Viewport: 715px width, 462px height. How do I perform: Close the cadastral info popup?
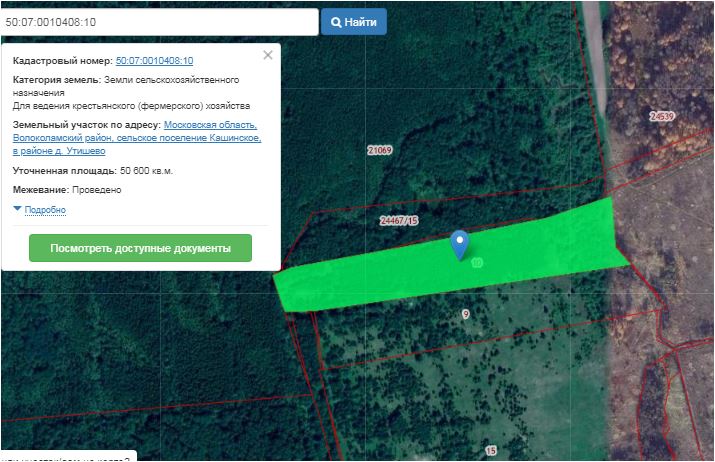(267, 56)
